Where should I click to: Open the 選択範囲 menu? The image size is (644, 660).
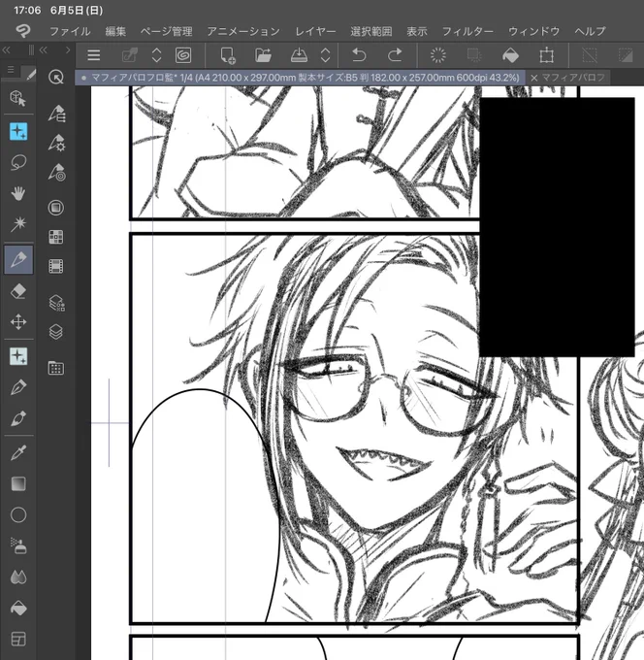click(371, 31)
